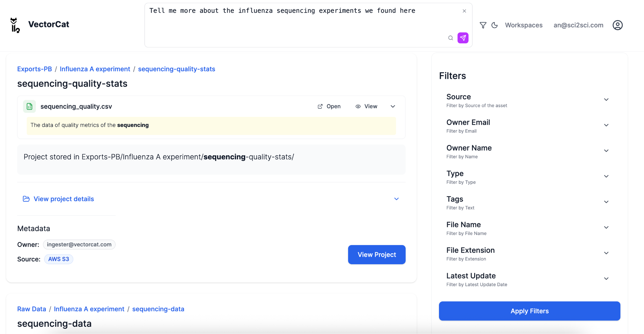Open sequencing_quality.csv in external view
This screenshot has height=334, width=644.
[329, 107]
